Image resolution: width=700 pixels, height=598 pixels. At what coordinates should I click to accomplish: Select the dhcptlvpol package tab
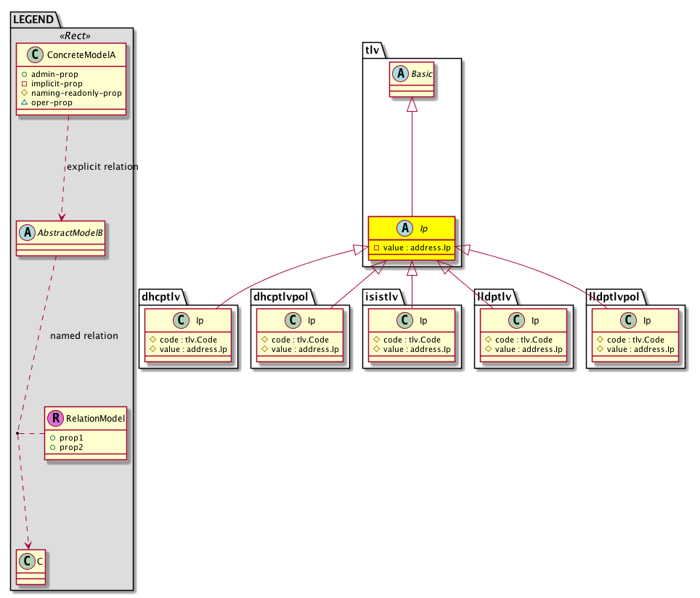coord(282,296)
